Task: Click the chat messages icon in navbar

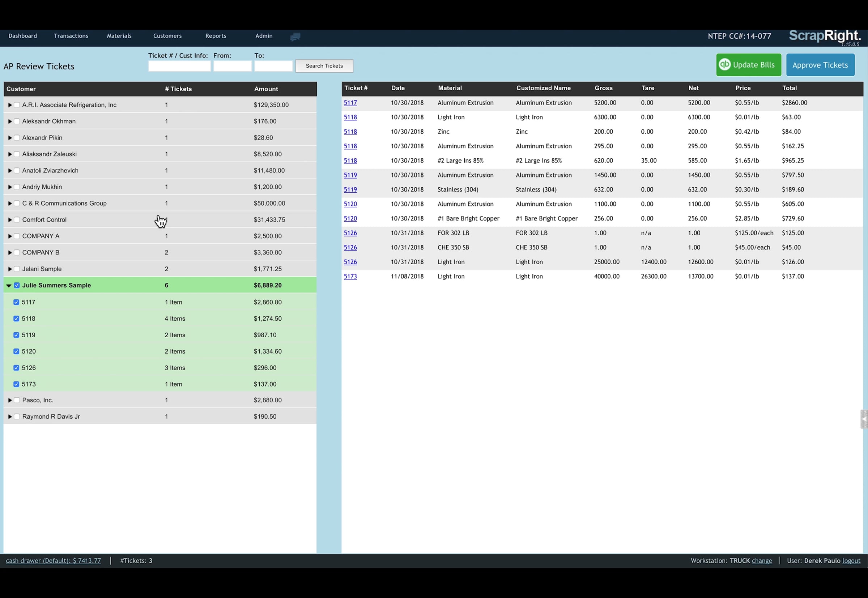Action: (295, 37)
